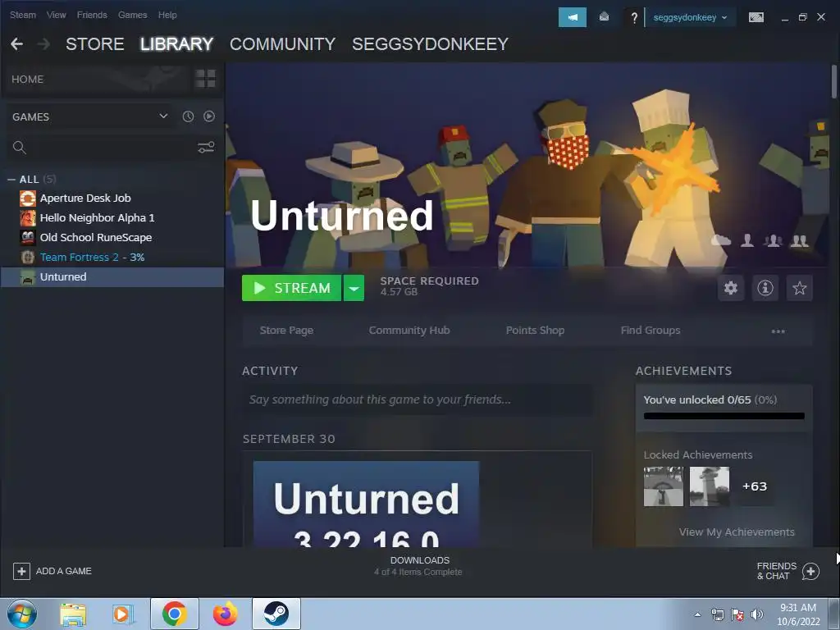Click the announcements megaphone icon

(572, 17)
